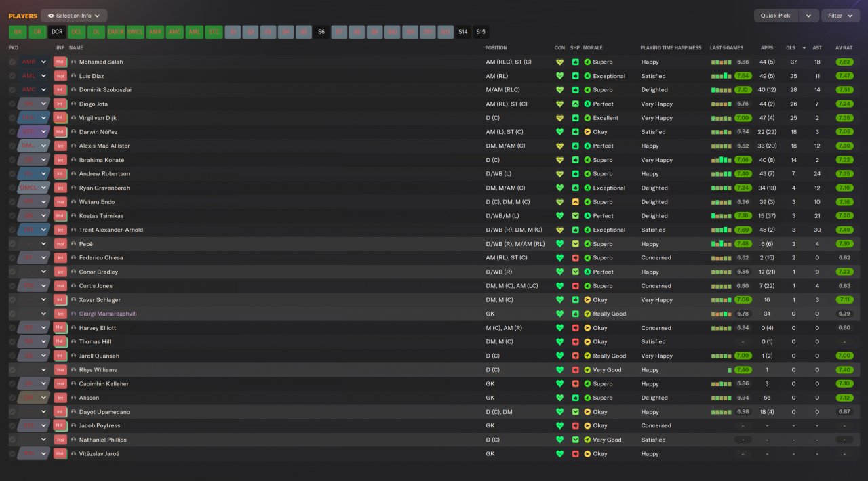Toggle the picked checkmark for Mohamed Salah
This screenshot has height=481, width=868.
pyautogui.click(x=12, y=62)
